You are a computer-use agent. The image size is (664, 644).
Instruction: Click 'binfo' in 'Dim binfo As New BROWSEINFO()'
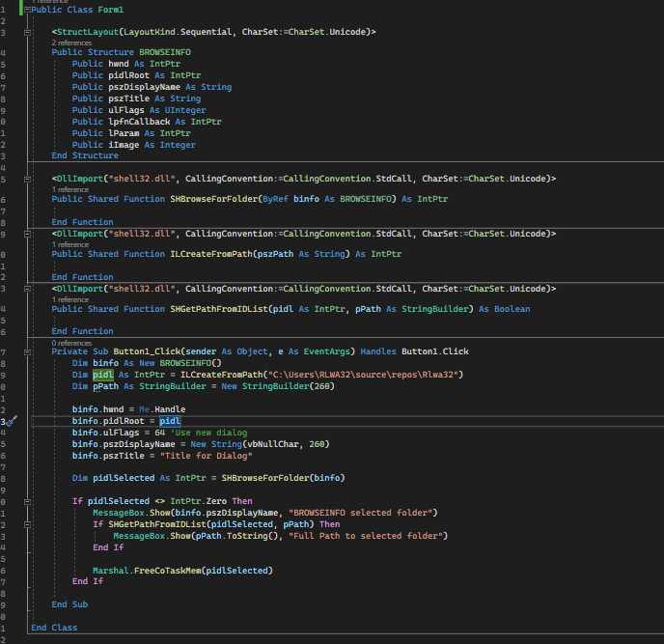tap(105, 363)
